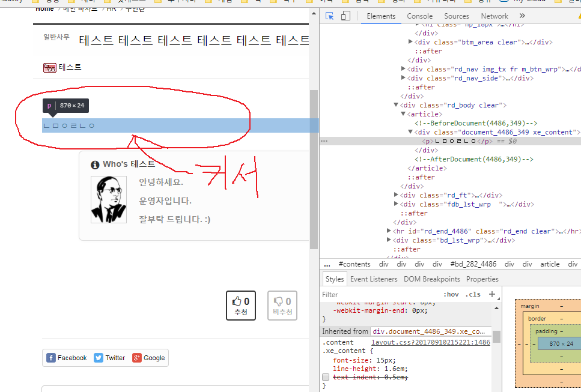Click the Home breadcrumb link
581x392 pixels.
pos(44,8)
